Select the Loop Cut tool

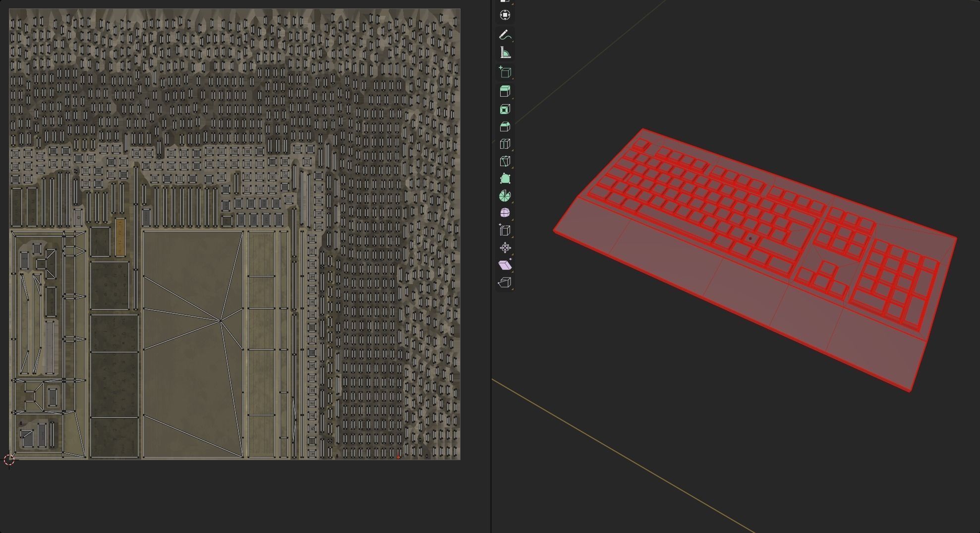click(505, 144)
